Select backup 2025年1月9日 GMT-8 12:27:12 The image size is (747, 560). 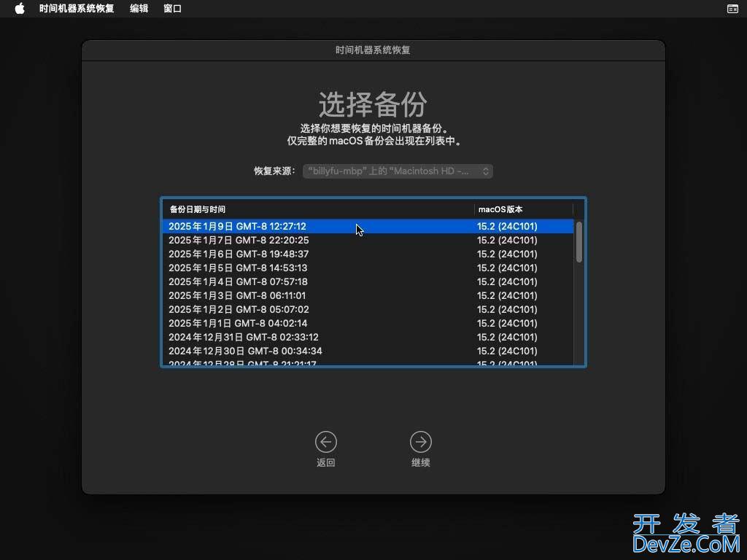(368, 226)
